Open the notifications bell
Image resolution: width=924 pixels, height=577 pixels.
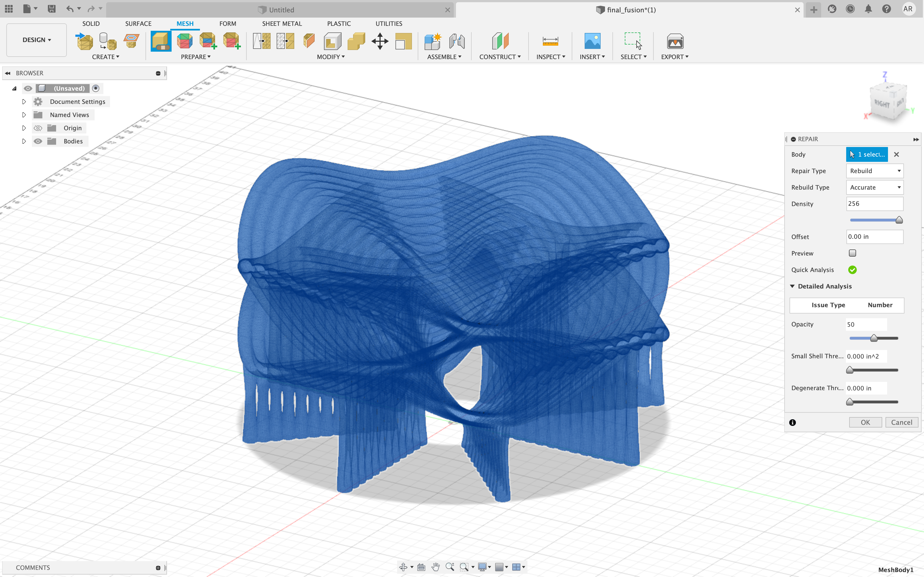[x=868, y=9]
